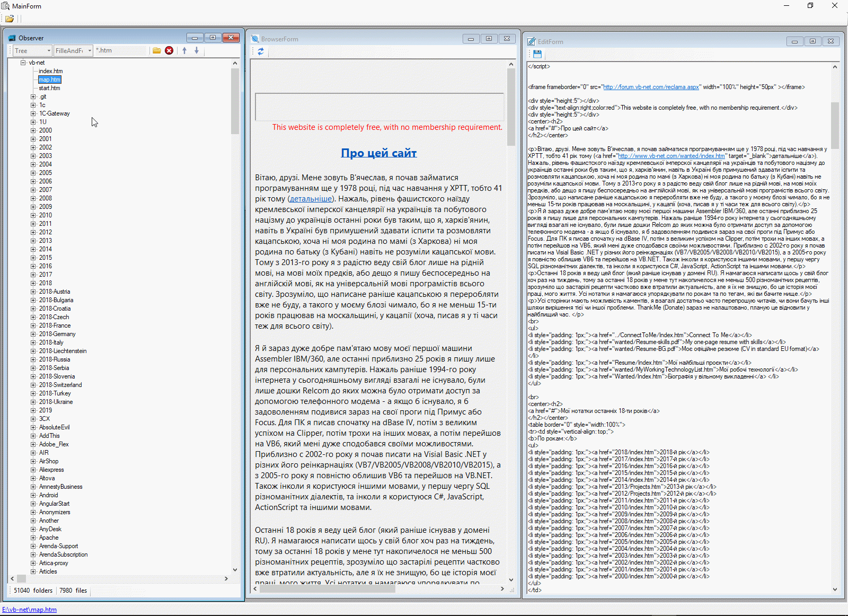Click '51040 folders' in Observer status bar
848x616 pixels.
point(33,591)
